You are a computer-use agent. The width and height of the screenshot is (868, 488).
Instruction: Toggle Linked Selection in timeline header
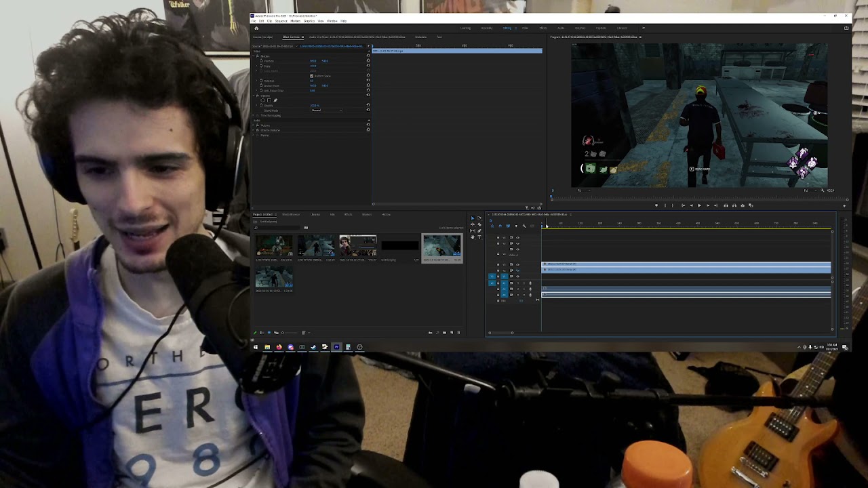pos(508,226)
